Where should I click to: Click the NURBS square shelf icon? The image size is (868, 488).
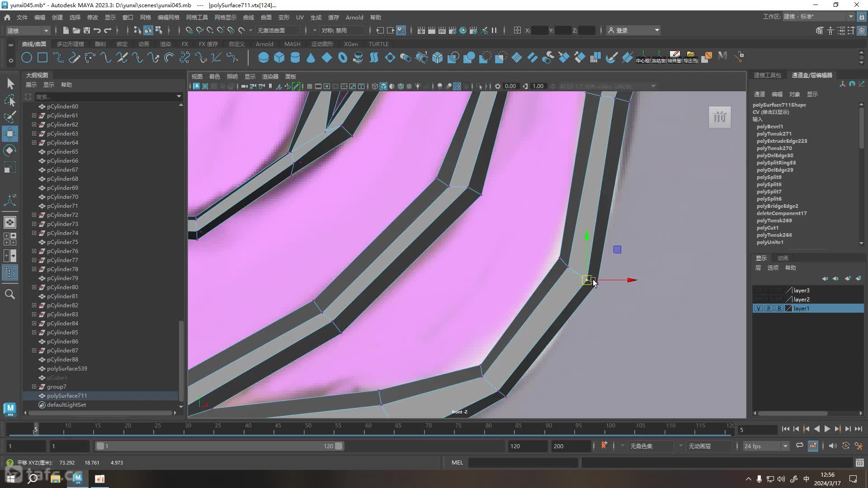(x=42, y=57)
